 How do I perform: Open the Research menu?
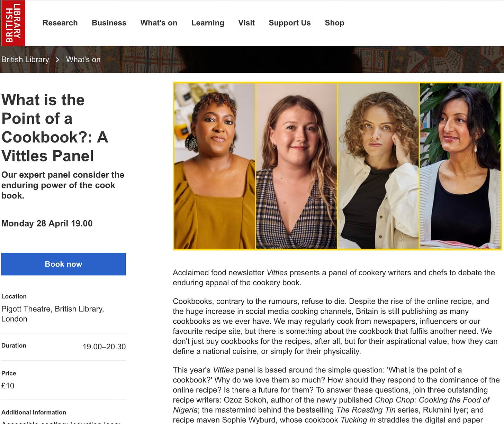(x=60, y=23)
